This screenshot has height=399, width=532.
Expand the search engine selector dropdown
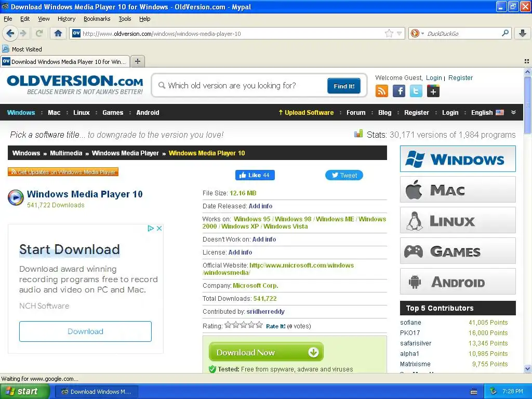(x=422, y=33)
